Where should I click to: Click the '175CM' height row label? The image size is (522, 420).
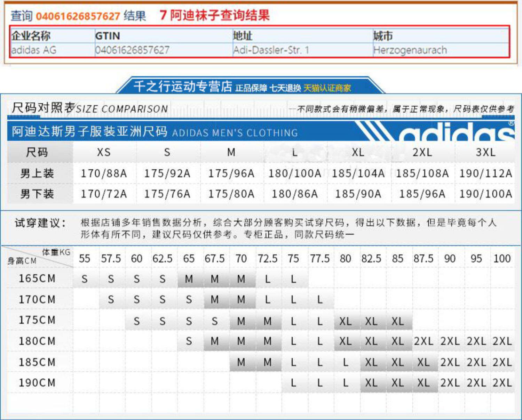[x=37, y=320]
